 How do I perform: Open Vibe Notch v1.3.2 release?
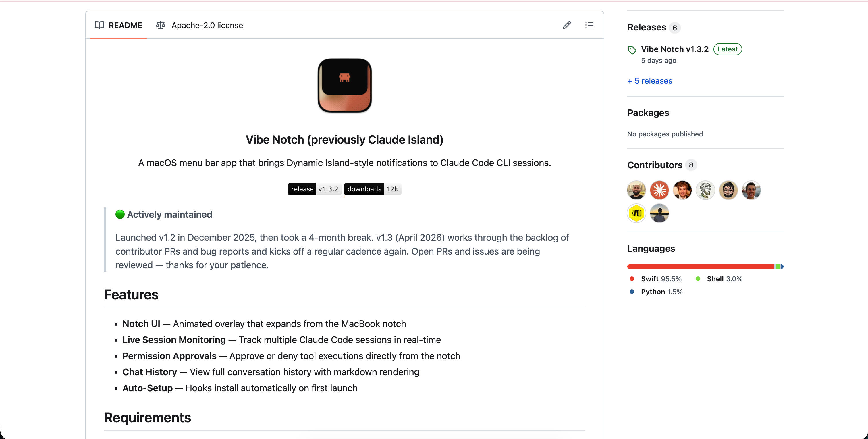tap(675, 49)
